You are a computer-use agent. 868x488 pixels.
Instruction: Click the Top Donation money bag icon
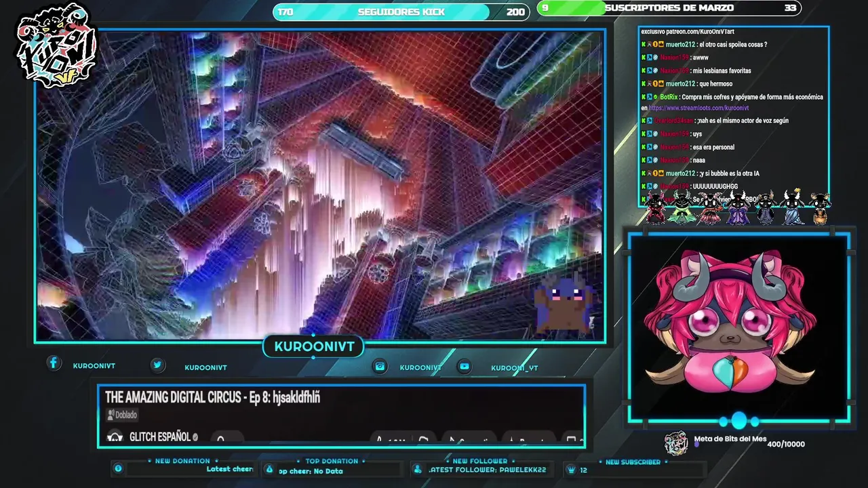pyautogui.click(x=269, y=469)
